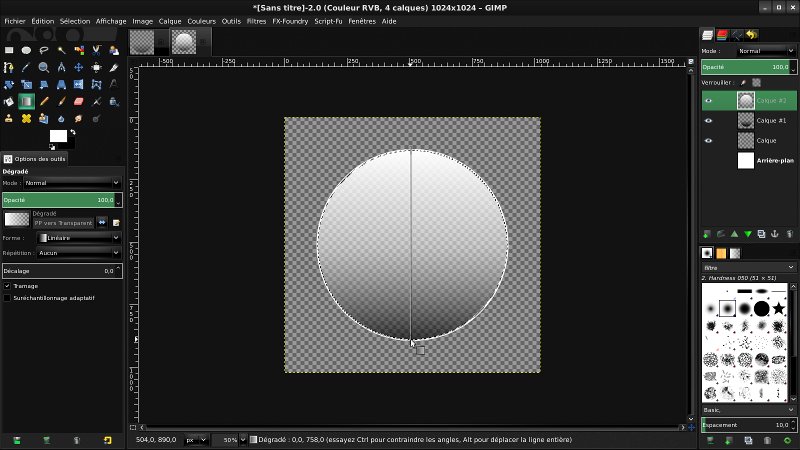Select the Alignment tool
Viewport: 800px width, 450px height.
pos(96,67)
